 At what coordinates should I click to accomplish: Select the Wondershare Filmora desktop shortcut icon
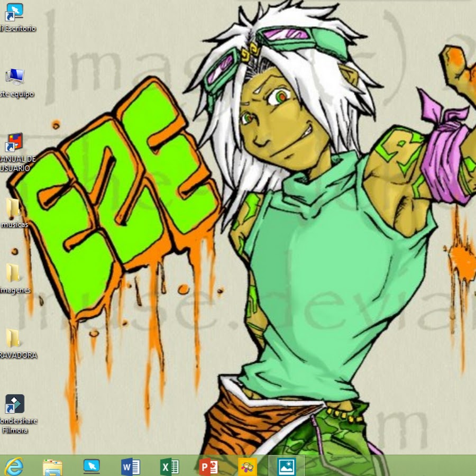[x=14, y=404]
